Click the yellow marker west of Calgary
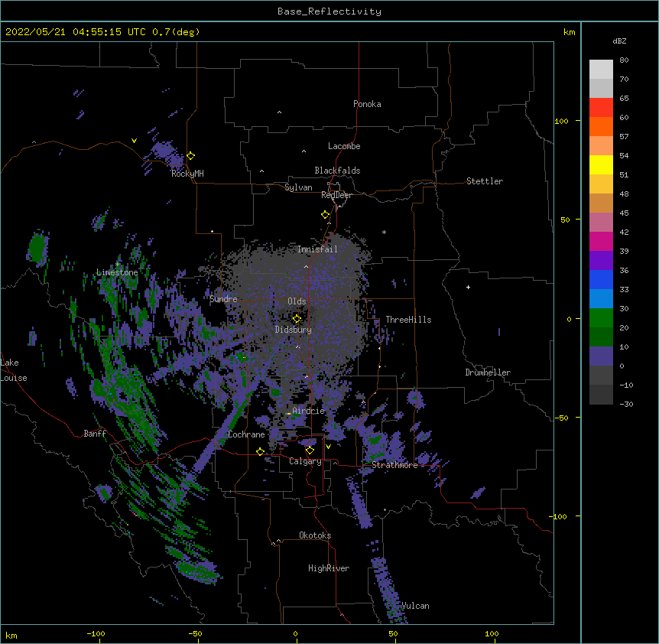This screenshot has width=659, height=644. 260,451
